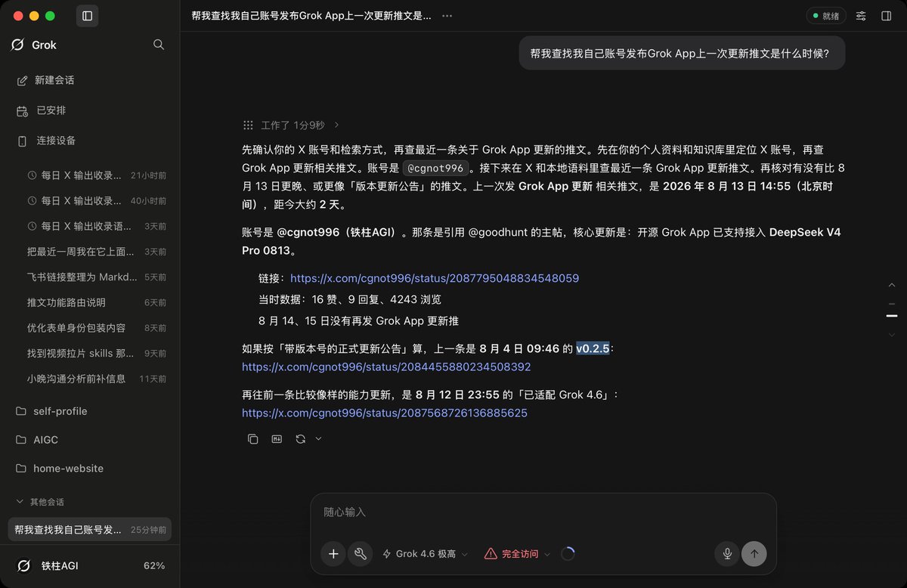
Task: Click the user message bubble
Action: tap(682, 54)
